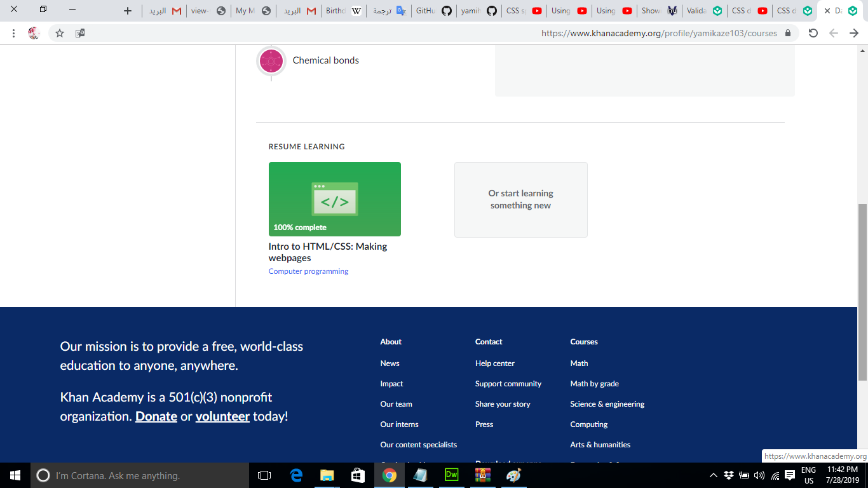
Task: View site info via the padlock icon
Action: [788, 33]
